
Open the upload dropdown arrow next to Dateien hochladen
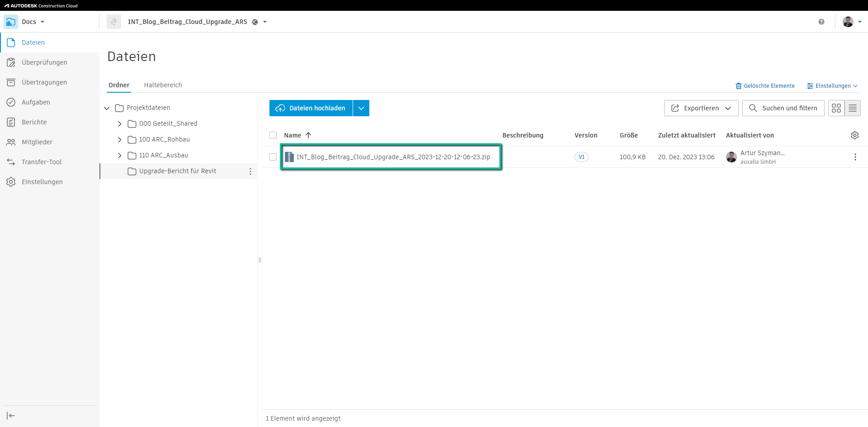361,108
